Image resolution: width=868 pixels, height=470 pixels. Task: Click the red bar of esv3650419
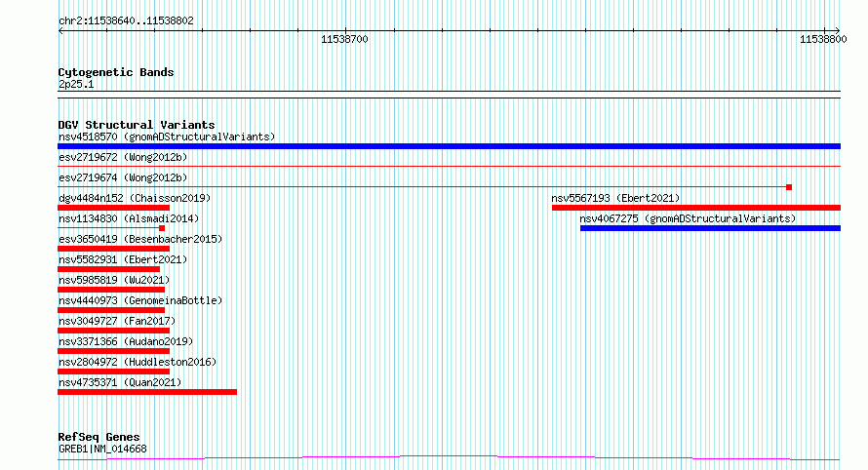click(113, 249)
